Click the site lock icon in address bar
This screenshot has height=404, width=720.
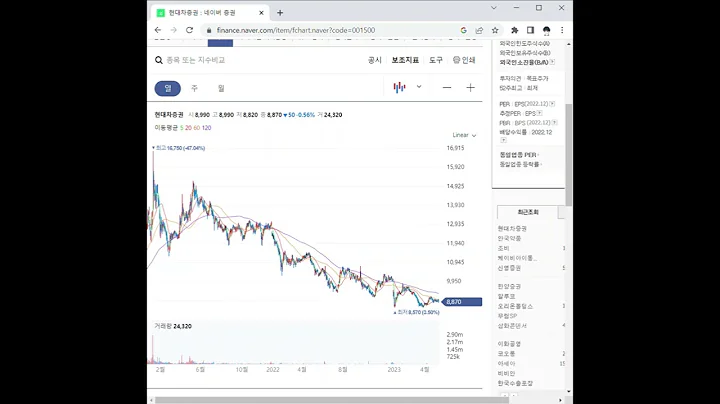pos(209,30)
